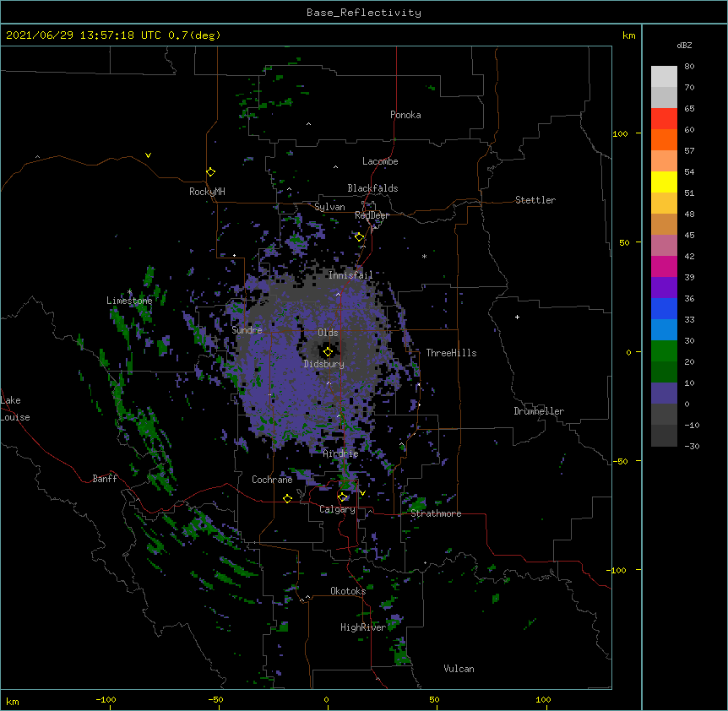
Task: Click the RedDeer city label
Action: 372,215
